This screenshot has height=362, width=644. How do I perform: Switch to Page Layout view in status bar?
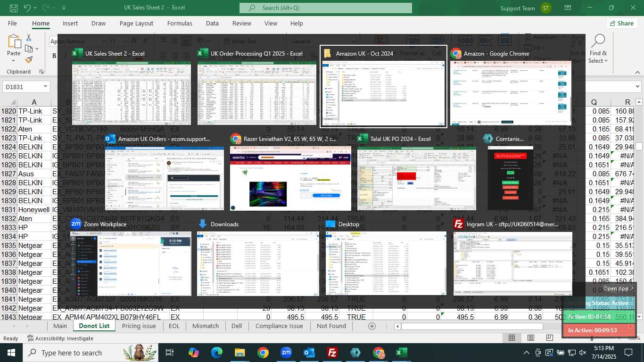pyautogui.click(x=531, y=338)
